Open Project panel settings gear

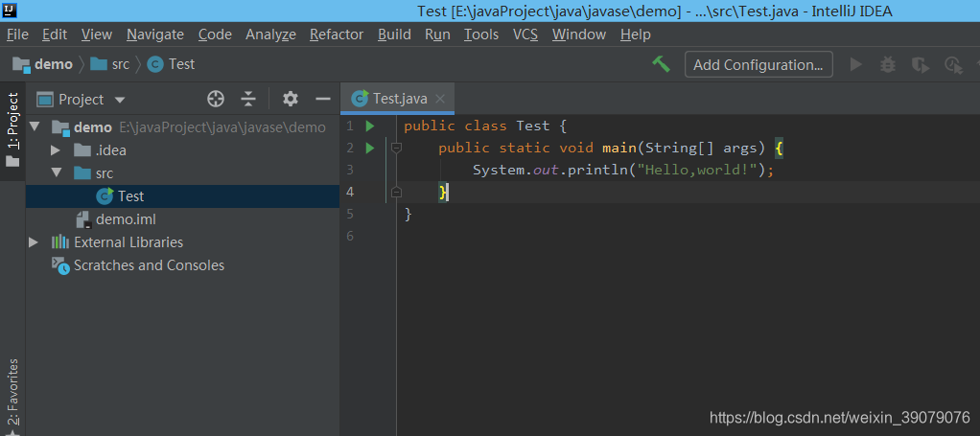290,99
